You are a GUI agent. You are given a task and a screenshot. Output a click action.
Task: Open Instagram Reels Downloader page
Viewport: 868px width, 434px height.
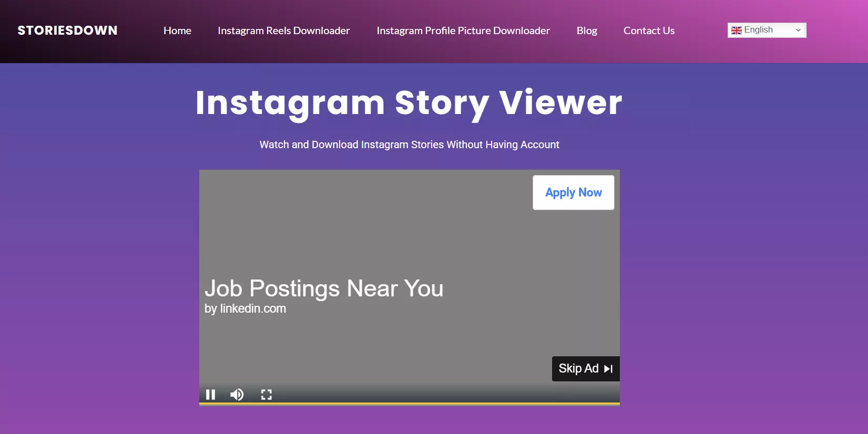284,30
